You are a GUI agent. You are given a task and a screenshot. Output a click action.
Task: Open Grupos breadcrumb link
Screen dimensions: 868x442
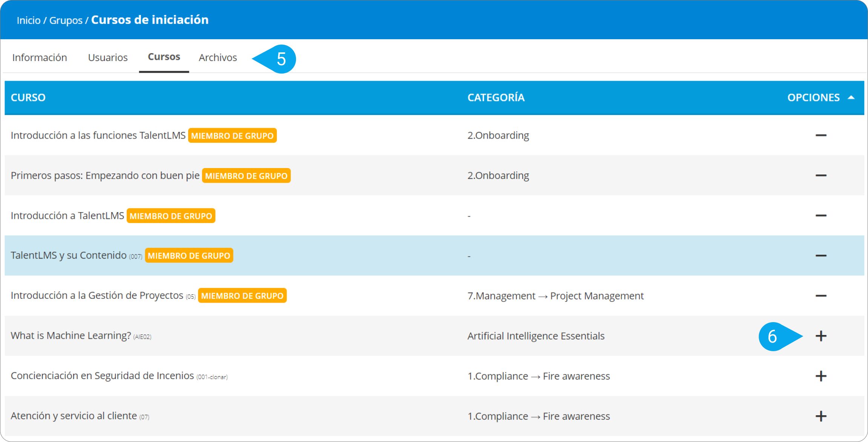point(66,20)
